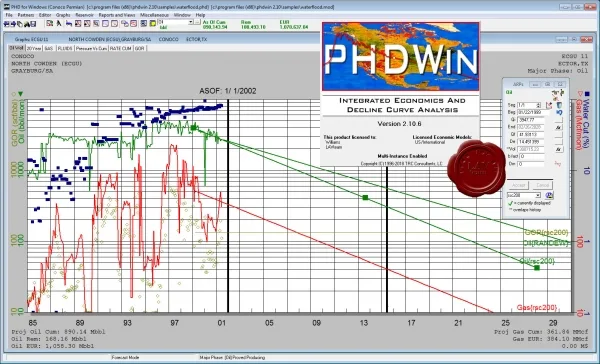
Task: Click the shield icon in the ARPs panel
Action: [x=559, y=105]
